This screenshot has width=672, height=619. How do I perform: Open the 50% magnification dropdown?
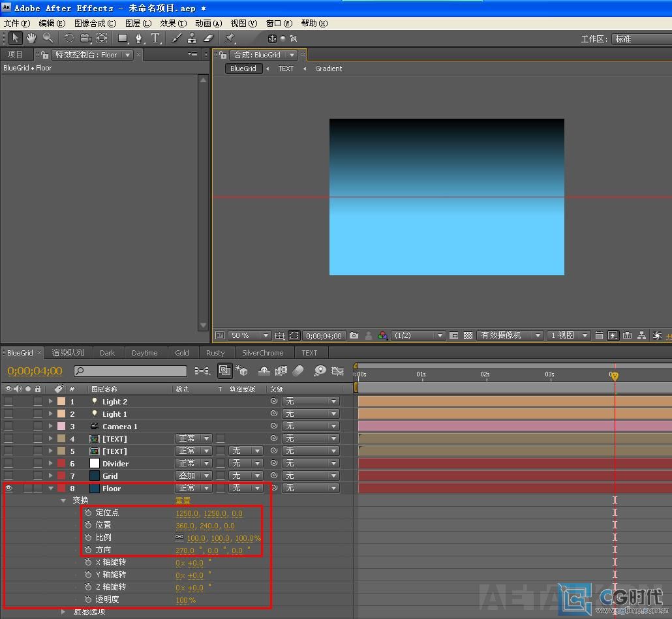[x=249, y=335]
